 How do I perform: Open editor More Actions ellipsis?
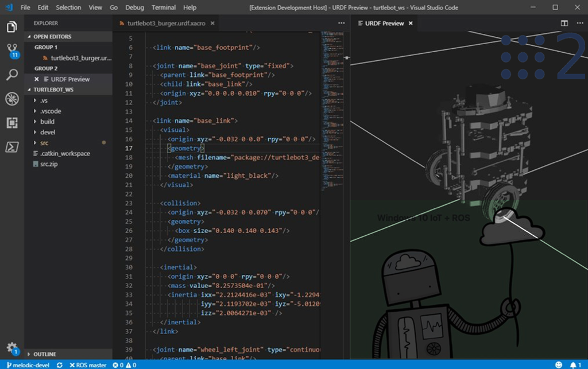pos(341,23)
